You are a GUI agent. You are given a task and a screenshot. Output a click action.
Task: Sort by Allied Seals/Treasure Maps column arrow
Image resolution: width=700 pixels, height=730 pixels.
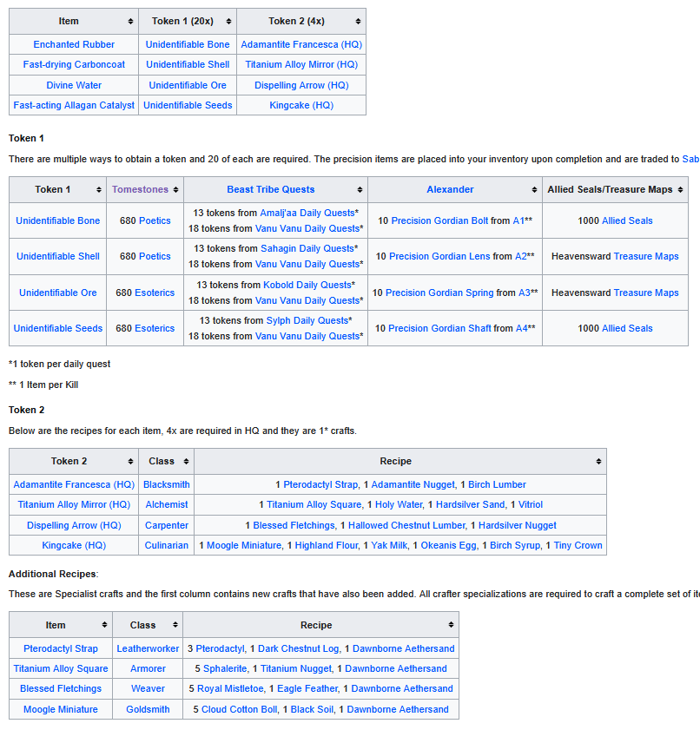pyautogui.click(x=680, y=190)
